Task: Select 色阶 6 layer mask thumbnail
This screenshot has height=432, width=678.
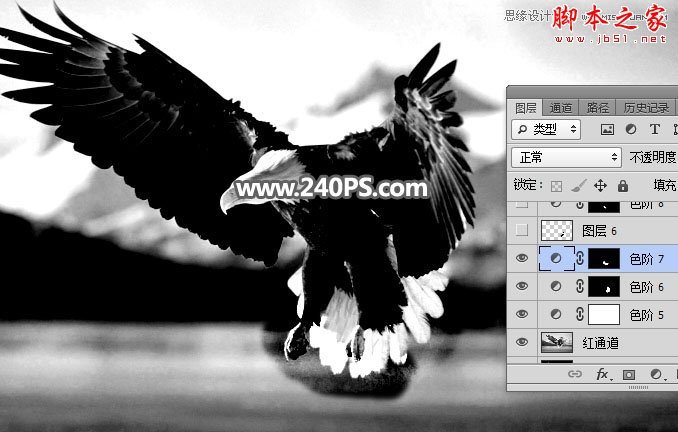Action: click(604, 287)
